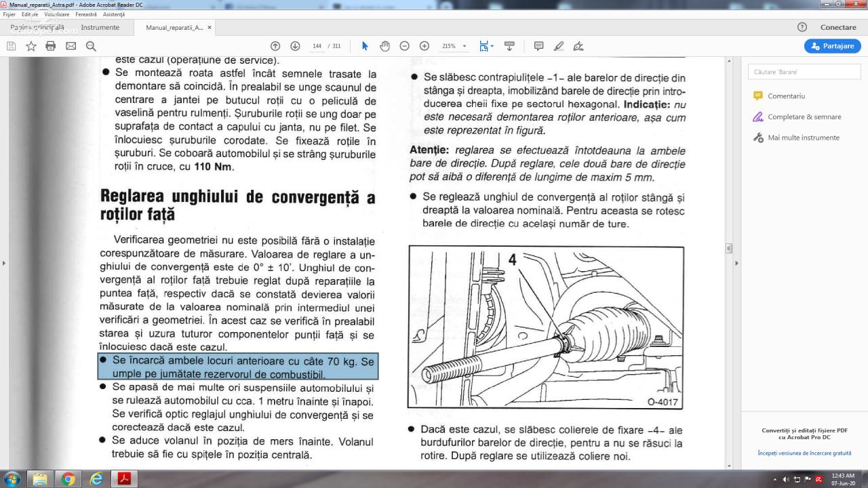
Task: Click the page number field showing 144
Action: [x=317, y=46]
